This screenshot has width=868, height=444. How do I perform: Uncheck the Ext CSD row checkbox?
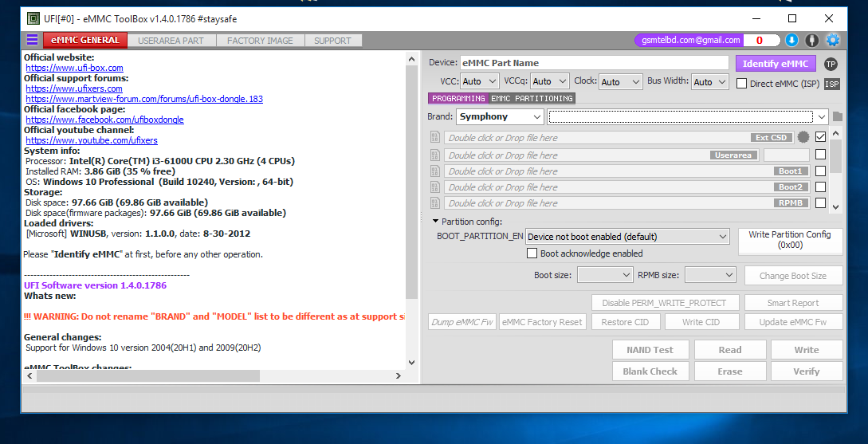pyautogui.click(x=820, y=138)
